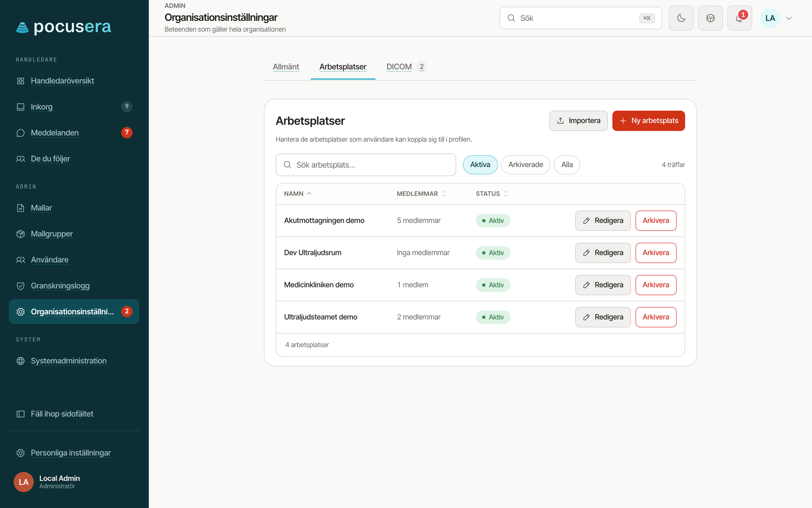Toggle dark mode with the moon icon

pyautogui.click(x=681, y=18)
